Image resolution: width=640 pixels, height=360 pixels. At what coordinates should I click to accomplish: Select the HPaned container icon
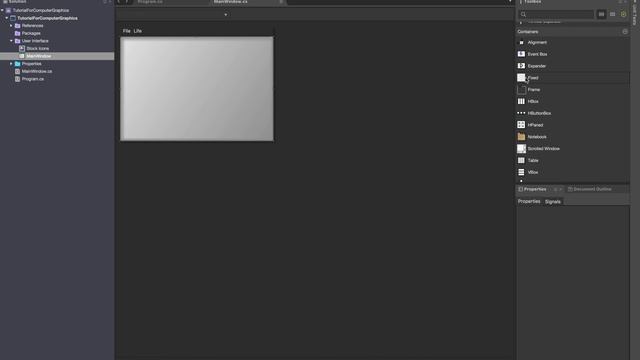click(x=521, y=125)
